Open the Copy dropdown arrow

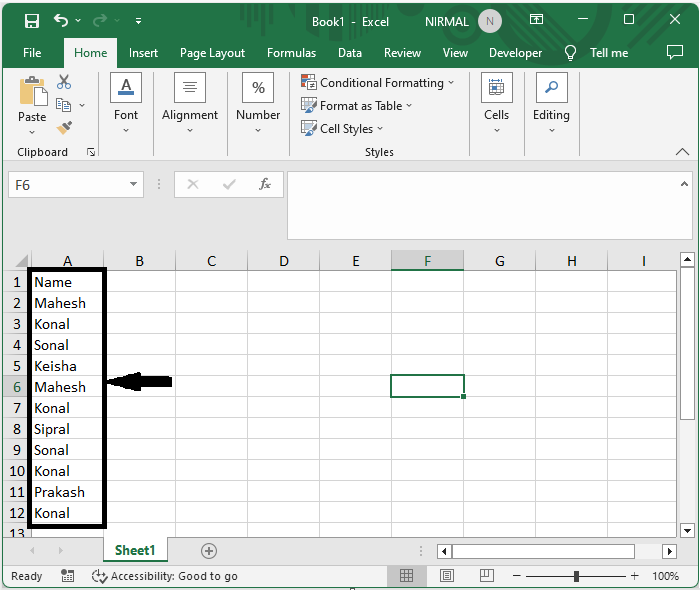click(82, 105)
